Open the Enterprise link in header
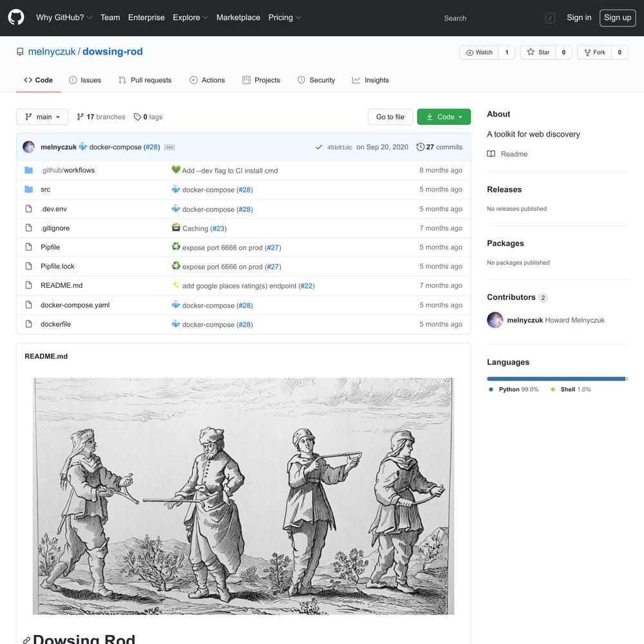The width and height of the screenshot is (644, 644). 146,17
